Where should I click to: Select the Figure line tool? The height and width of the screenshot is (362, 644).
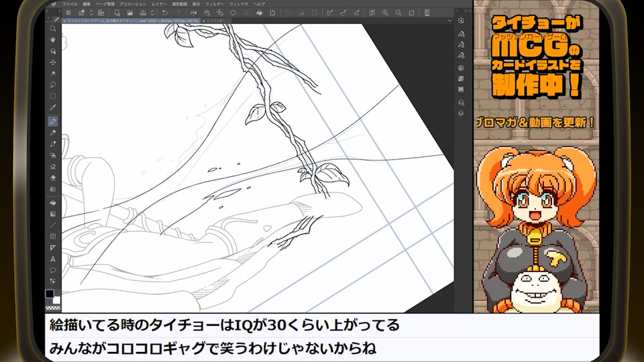[x=52, y=225]
